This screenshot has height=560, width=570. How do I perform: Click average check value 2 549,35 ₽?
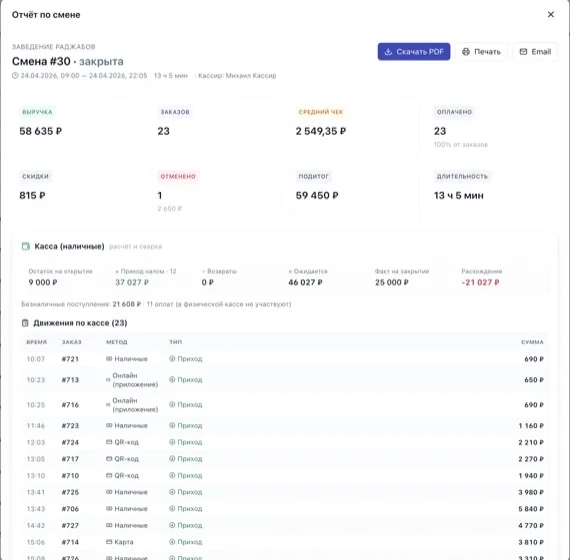[x=321, y=131]
